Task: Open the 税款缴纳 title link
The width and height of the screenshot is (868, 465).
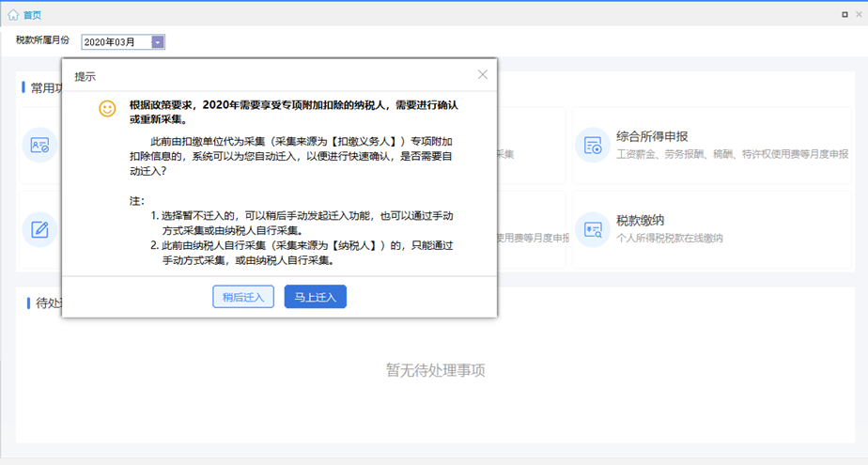Action: 641,221
